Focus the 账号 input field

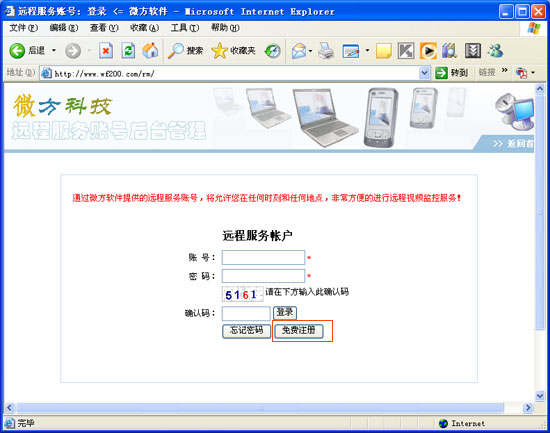coord(263,258)
